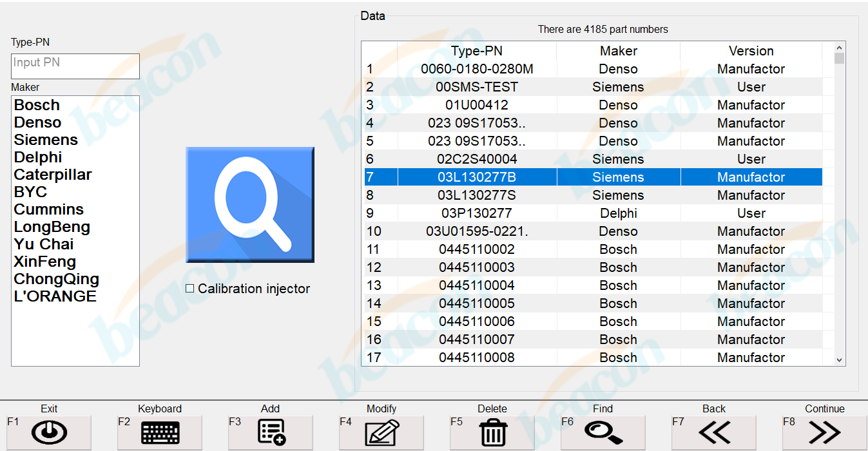Pick L'ORANGE in the Maker list
This screenshot has width=868, height=451.
click(x=55, y=296)
